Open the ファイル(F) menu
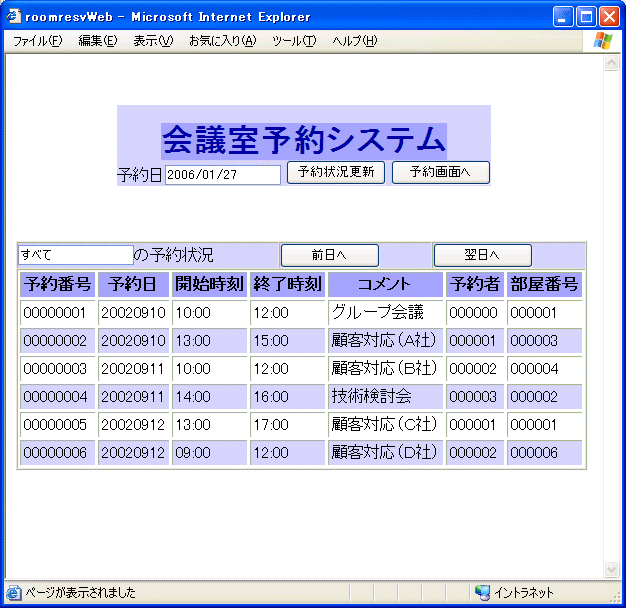Image resolution: width=626 pixels, height=608 pixels. [37, 41]
